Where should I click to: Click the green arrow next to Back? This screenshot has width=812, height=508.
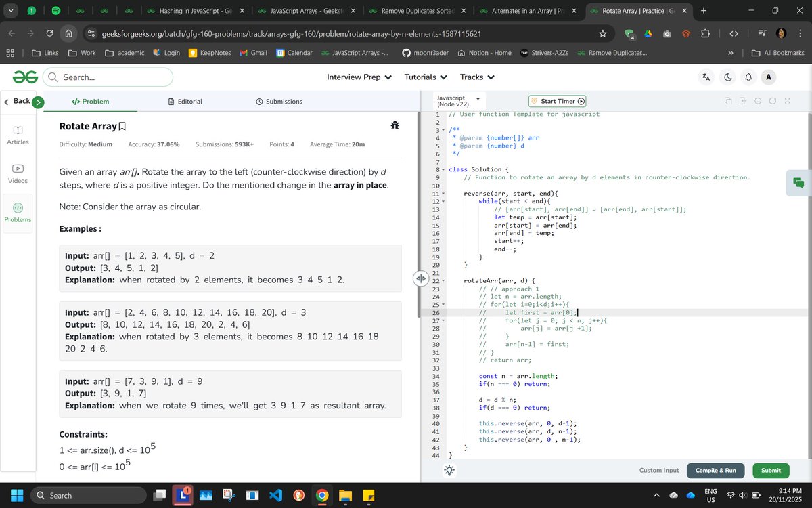38,102
